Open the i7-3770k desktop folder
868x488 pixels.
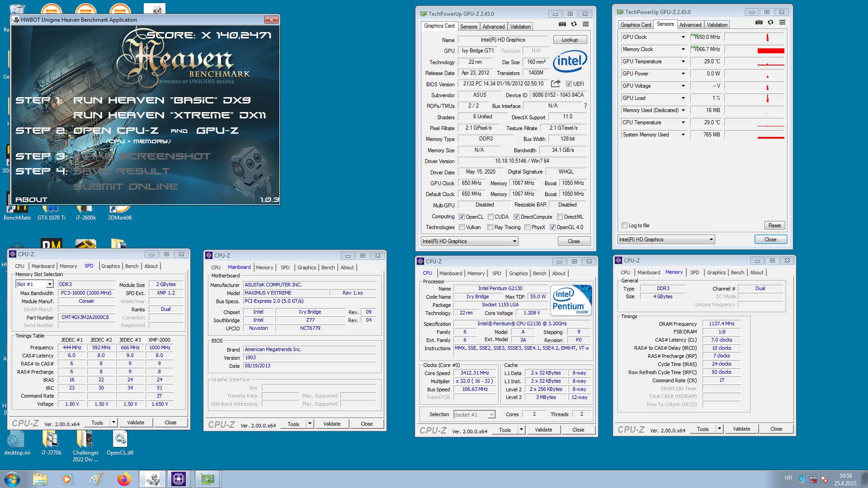51,443
